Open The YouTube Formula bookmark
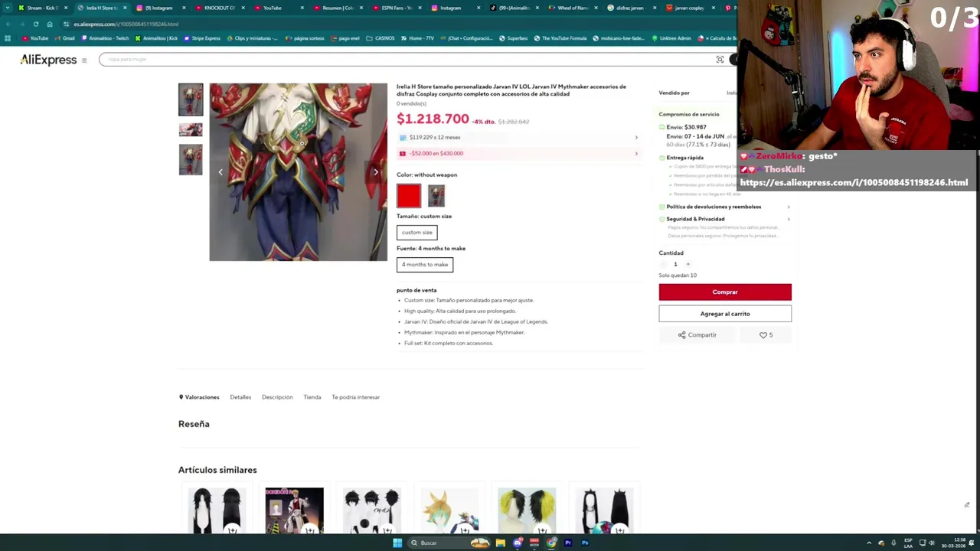Viewport: 980px width, 551px height. click(560, 38)
